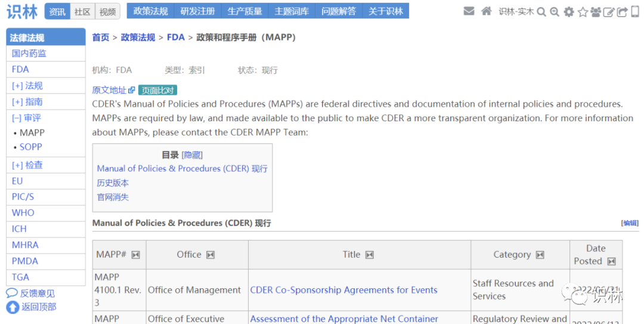
Task: Select MAPP in the sidebar
Action: tap(32, 133)
